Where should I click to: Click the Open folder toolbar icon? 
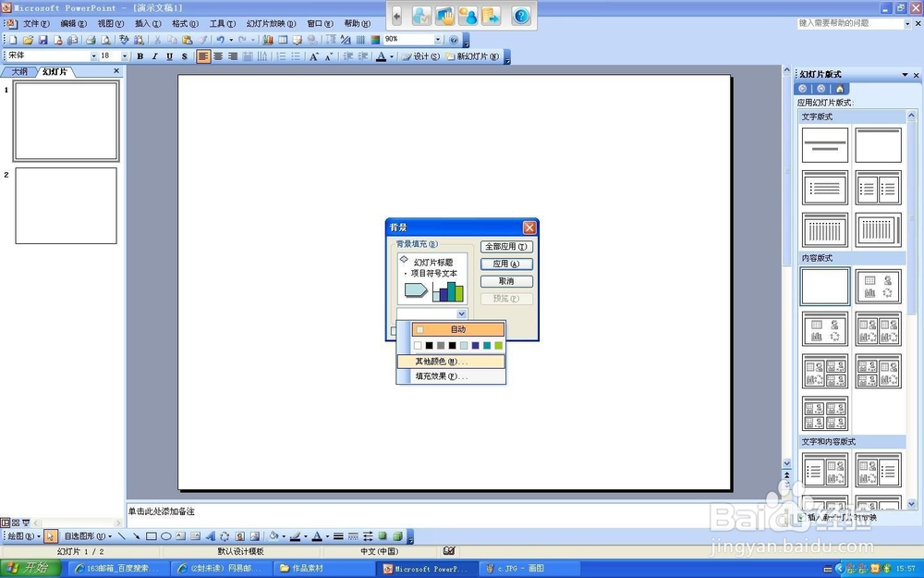coord(28,40)
